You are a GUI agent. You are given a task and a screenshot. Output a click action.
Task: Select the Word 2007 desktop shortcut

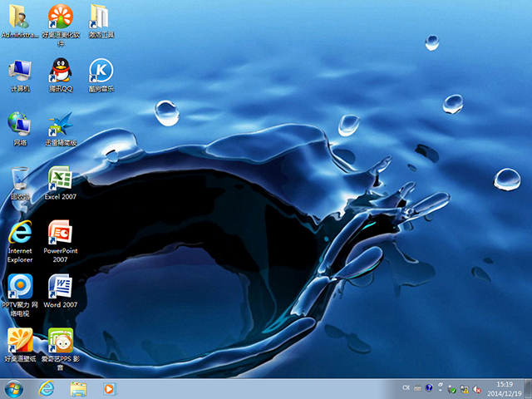60,287
